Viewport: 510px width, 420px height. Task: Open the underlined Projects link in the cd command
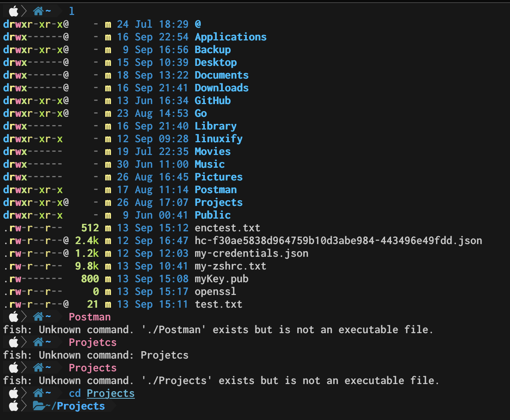[x=110, y=393]
